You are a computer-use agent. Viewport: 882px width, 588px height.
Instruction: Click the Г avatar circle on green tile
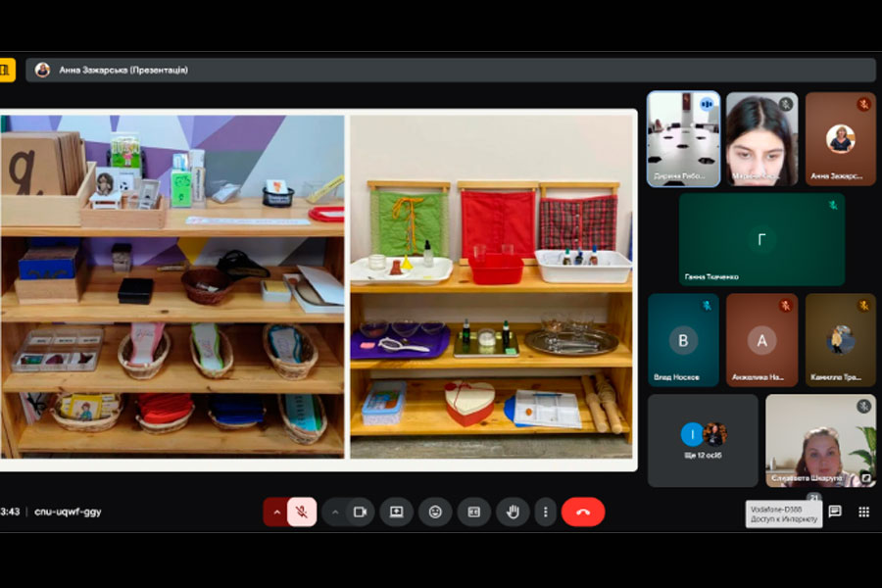(761, 240)
